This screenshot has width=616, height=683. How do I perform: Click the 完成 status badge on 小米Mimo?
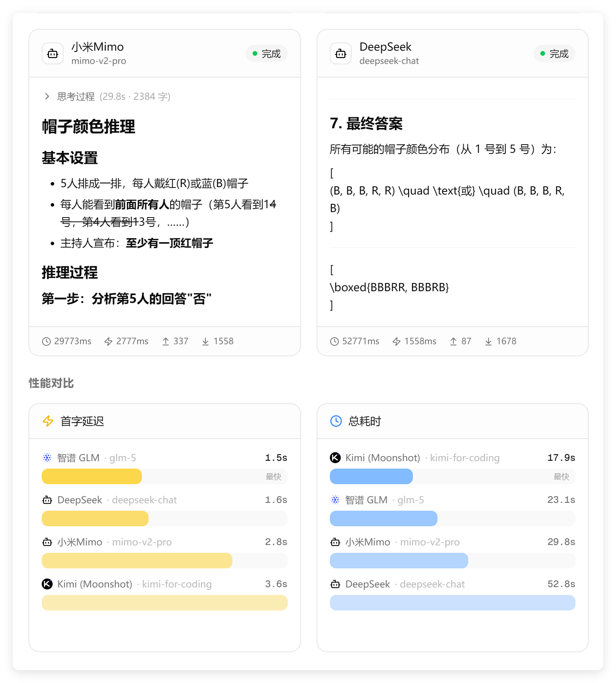point(267,54)
